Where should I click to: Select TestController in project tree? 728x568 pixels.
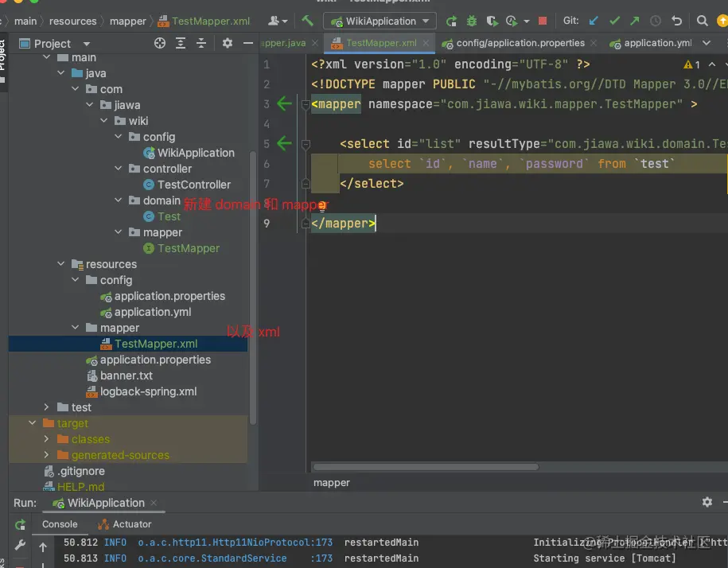pos(187,185)
